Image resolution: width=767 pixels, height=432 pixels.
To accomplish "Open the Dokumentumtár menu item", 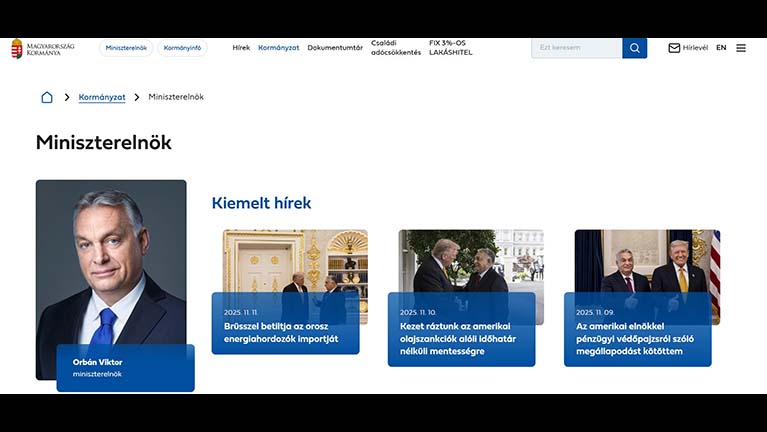I will coord(335,48).
